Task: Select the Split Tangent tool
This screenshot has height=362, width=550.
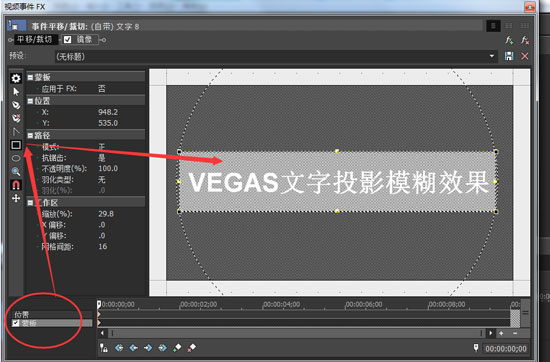Action: (x=16, y=132)
